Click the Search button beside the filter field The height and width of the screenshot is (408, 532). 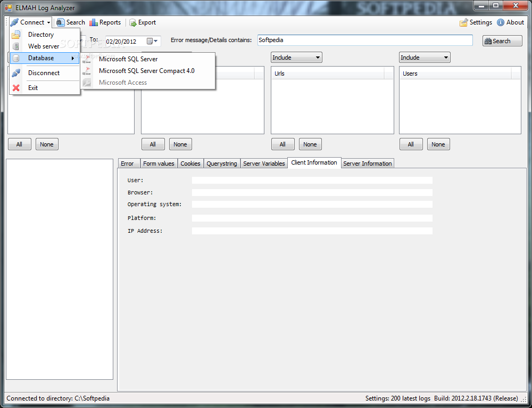point(502,41)
